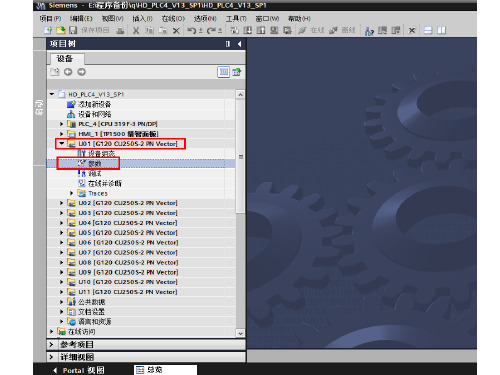This screenshot has height=375, width=500.
Task: Click navigate forward arrow in project tree
Action: pyautogui.click(x=81, y=72)
